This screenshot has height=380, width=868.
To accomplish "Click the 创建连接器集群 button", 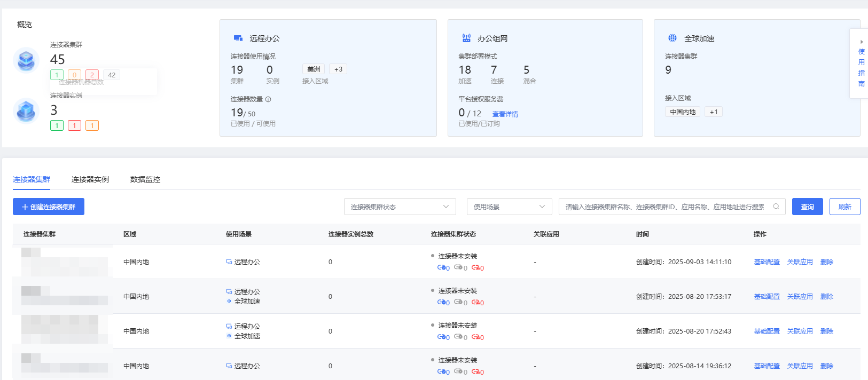I will (49, 207).
